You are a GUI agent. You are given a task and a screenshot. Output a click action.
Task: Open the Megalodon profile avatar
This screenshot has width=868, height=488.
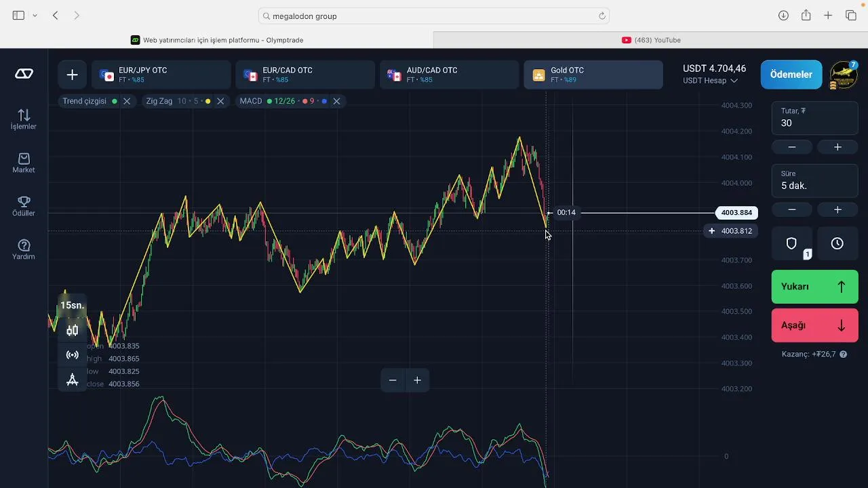click(843, 75)
